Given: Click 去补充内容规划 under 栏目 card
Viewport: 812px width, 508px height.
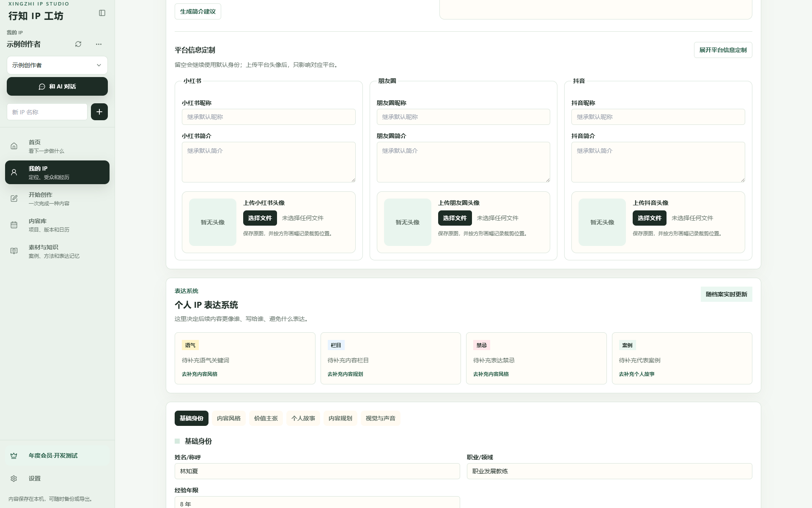Looking at the screenshot, I should tap(345, 374).
